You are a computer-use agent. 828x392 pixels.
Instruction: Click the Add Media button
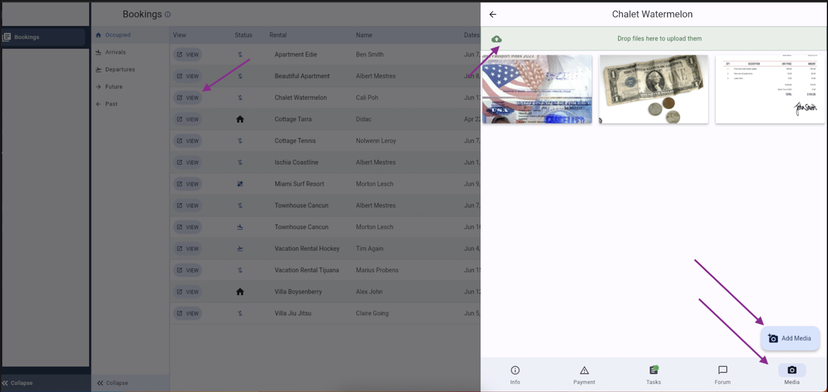(x=790, y=339)
